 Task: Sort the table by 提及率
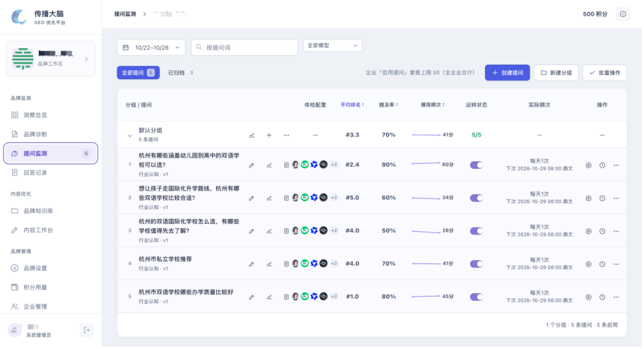pyautogui.click(x=390, y=105)
